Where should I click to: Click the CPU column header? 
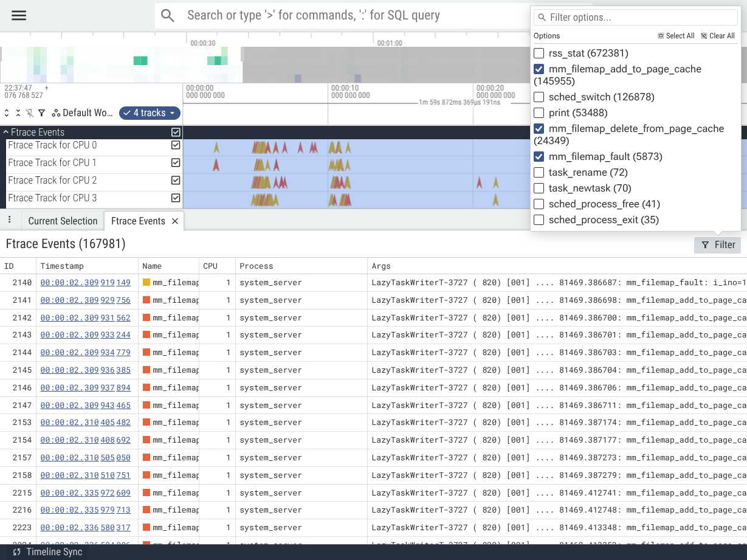[x=218, y=266]
